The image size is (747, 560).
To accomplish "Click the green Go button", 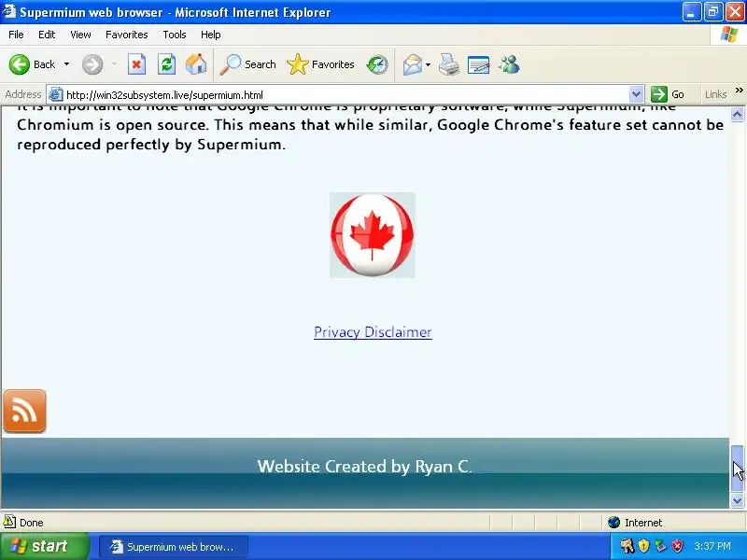I will 668,94.
